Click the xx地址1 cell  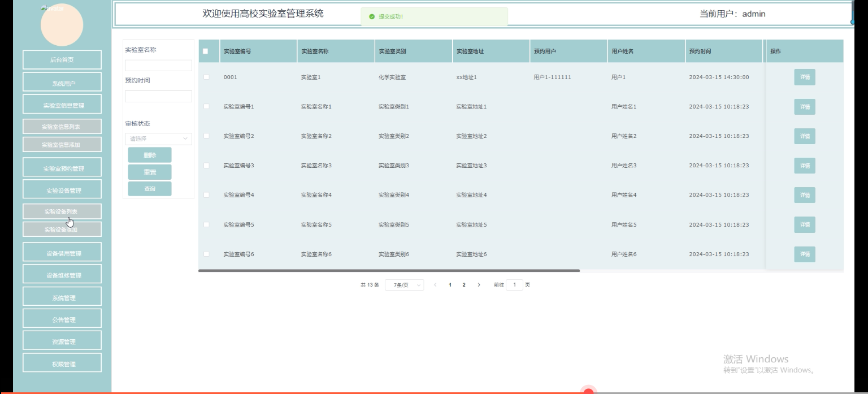(467, 77)
